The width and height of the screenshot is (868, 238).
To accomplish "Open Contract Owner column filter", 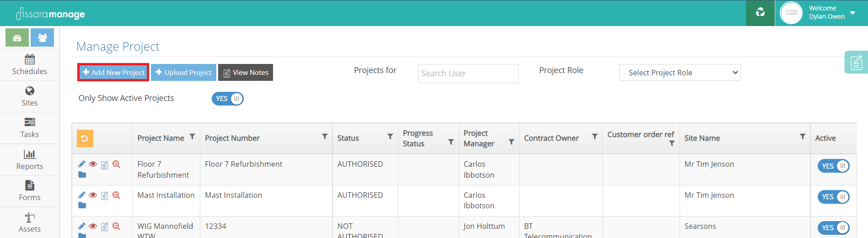I will point(595,137).
